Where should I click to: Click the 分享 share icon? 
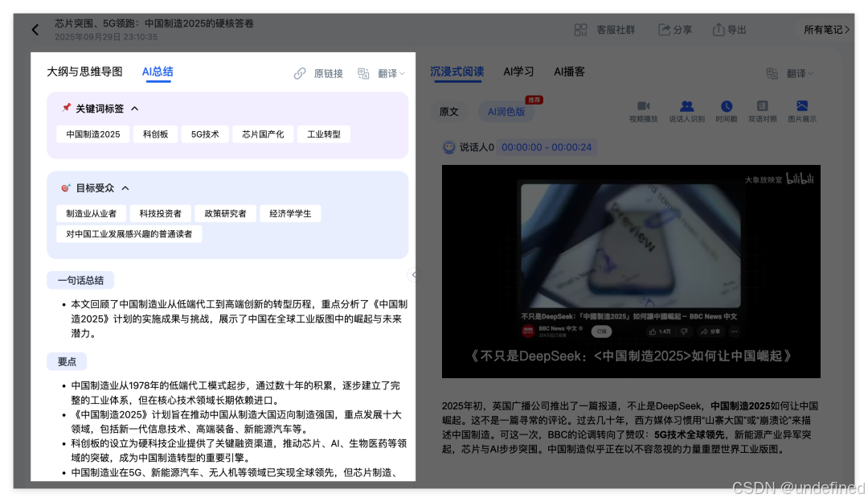coord(664,30)
